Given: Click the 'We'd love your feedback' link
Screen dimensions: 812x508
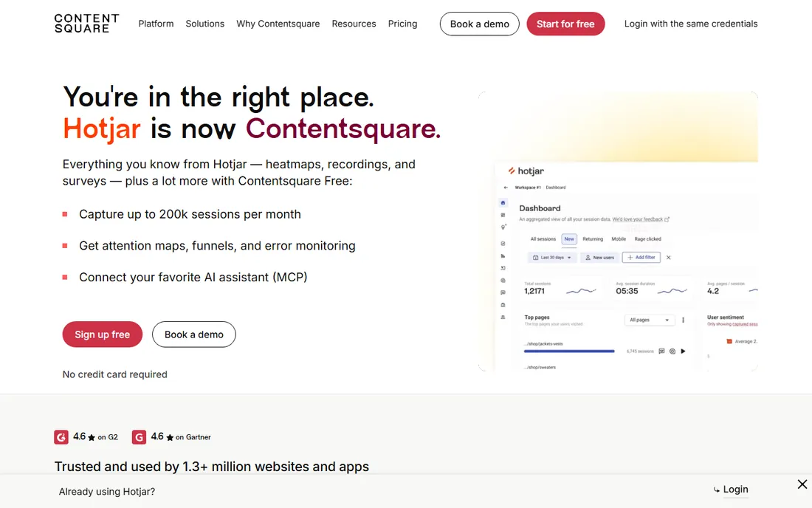Looking at the screenshot, I should 638,219.
